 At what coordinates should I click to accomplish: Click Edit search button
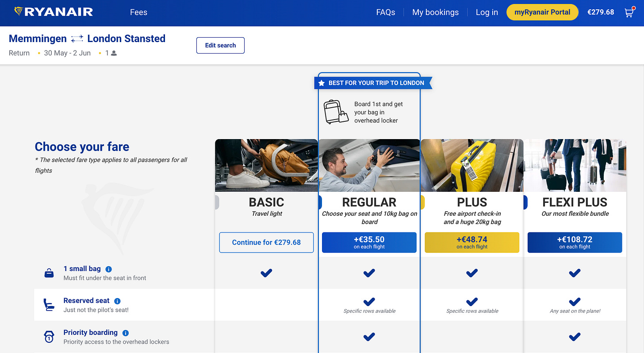(220, 45)
